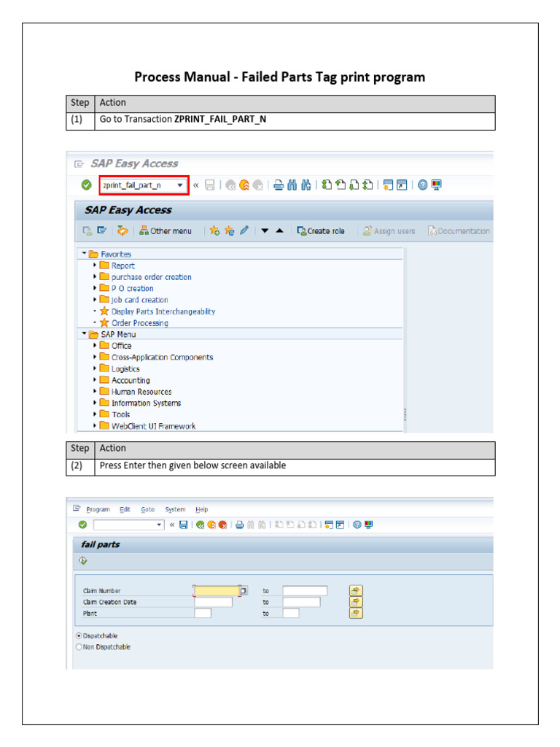This screenshot has height=747, width=560.
Task: Click green Back icon in fail parts toolbar
Action: [x=200, y=525]
